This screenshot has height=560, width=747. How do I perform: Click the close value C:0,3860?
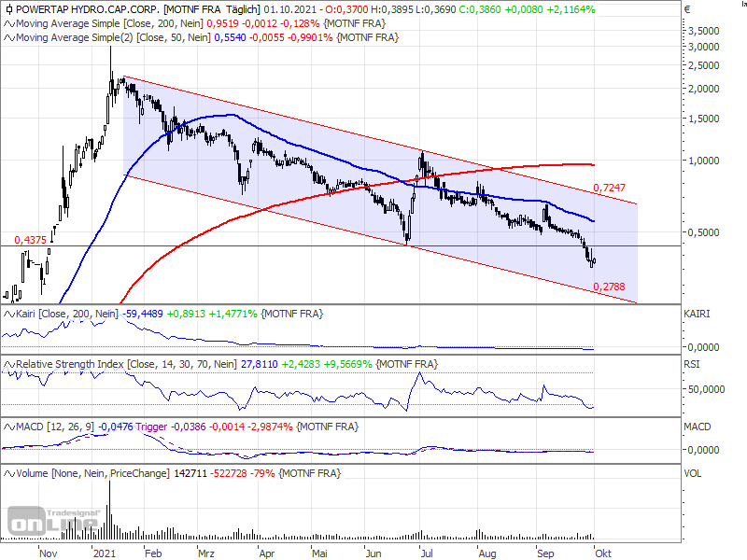[480, 9]
